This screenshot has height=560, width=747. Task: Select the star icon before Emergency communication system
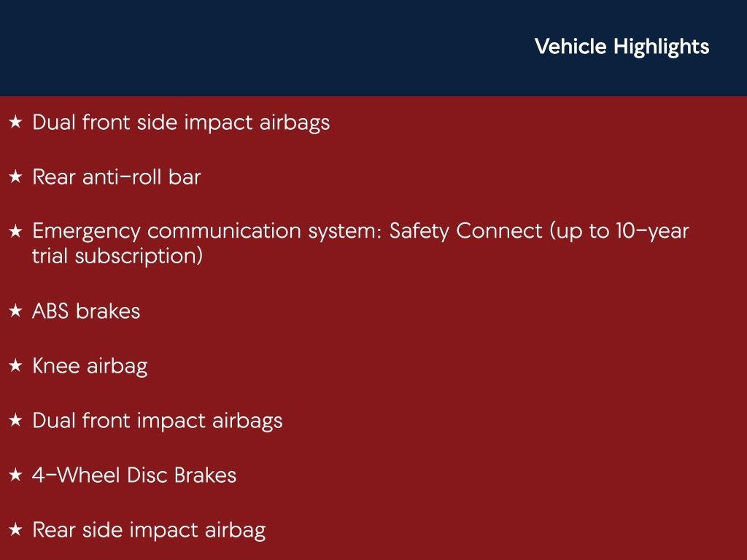[15, 232]
